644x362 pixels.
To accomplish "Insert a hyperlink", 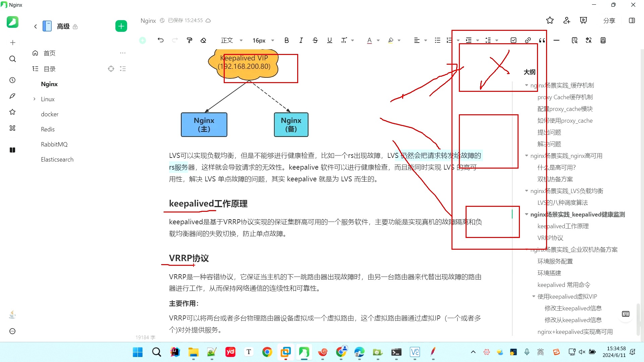I will pyautogui.click(x=528, y=40).
